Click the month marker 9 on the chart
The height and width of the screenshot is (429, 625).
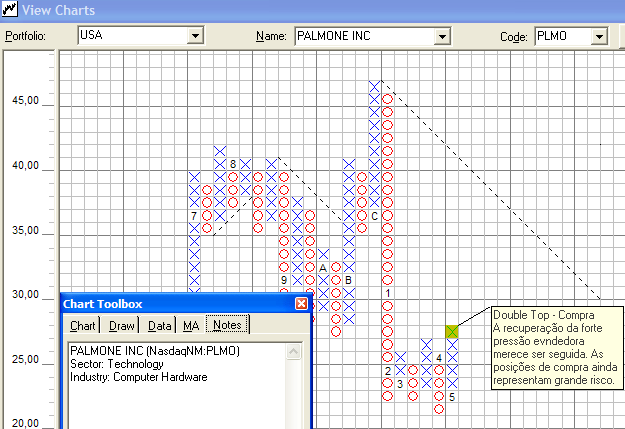(x=284, y=280)
